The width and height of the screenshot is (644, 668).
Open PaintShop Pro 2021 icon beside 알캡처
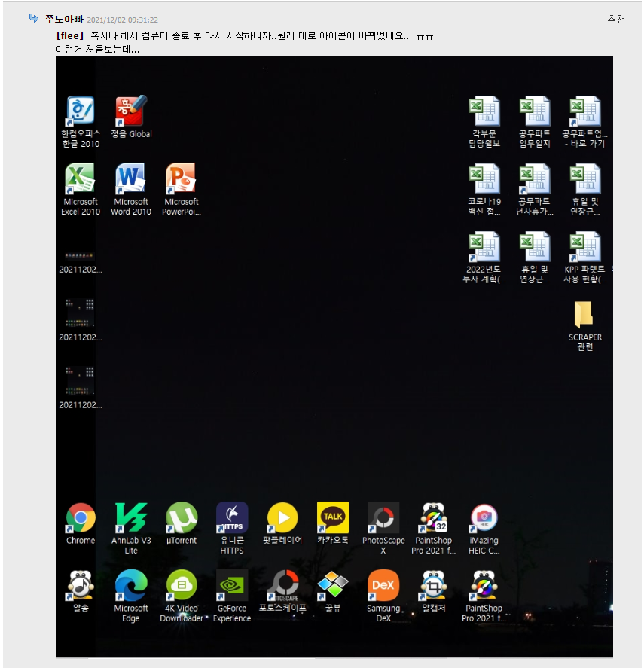484,596
